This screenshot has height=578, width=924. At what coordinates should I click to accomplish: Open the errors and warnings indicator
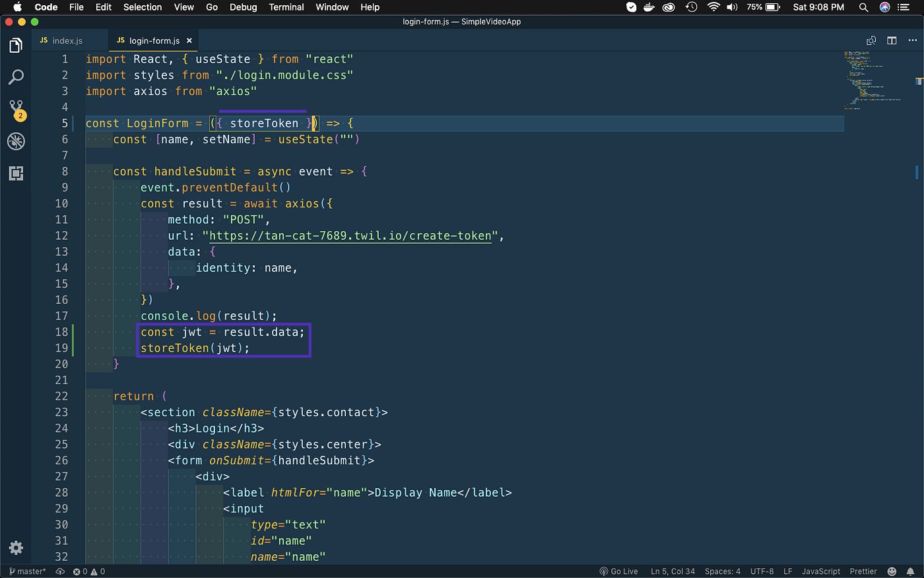tap(89, 571)
